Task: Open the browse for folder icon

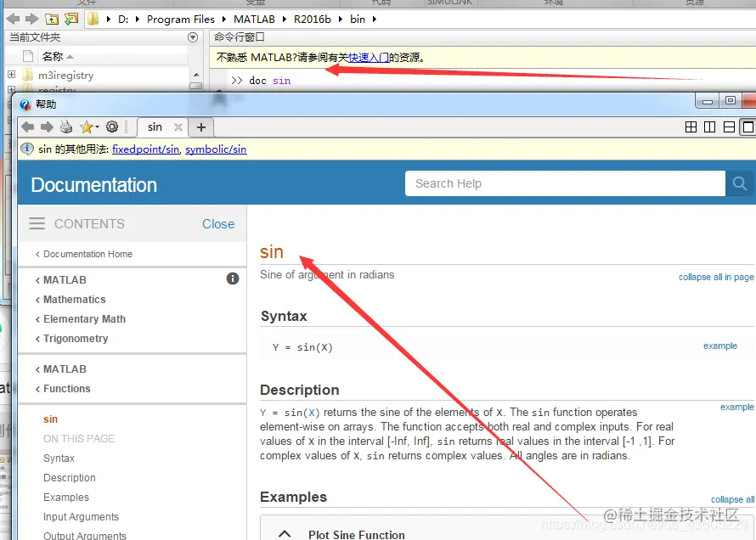Action: point(71,20)
